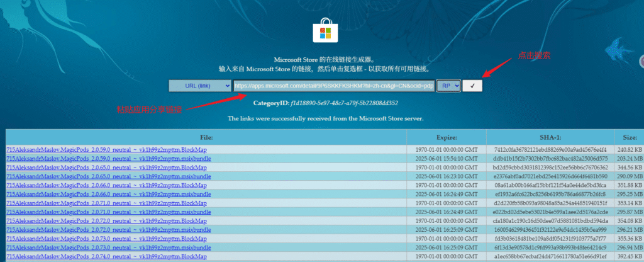Image resolution: width=644 pixels, height=262 pixels.
Task: Click SHA-1 hash ddb41b15f2b7302bb7fbc682bac482a25006d575
Action: 550,158
